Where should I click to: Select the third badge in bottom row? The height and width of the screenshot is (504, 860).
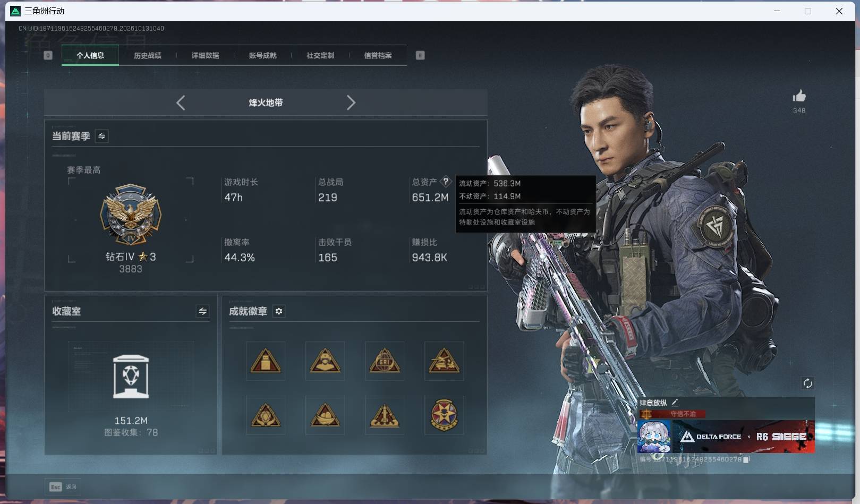point(385,415)
